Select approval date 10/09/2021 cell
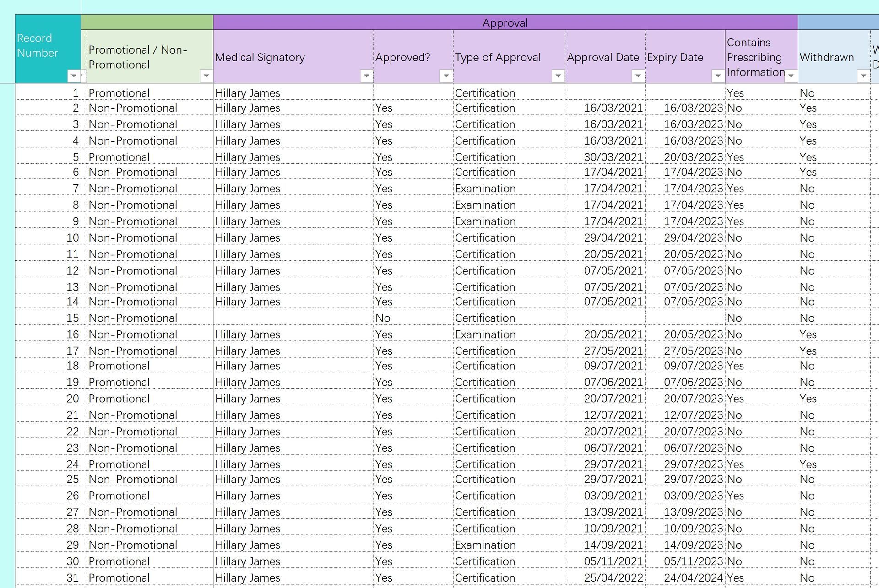Image resolution: width=879 pixels, height=588 pixels. tap(605, 528)
